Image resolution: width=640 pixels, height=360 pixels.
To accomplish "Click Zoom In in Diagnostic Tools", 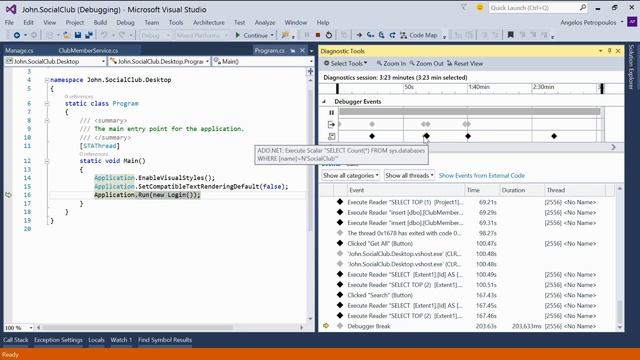I will coord(391,64).
